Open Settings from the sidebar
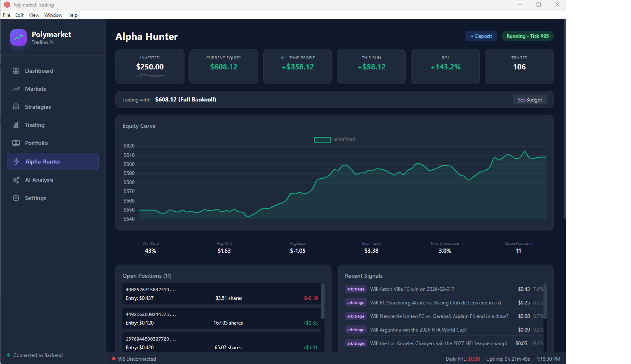 pos(36,198)
